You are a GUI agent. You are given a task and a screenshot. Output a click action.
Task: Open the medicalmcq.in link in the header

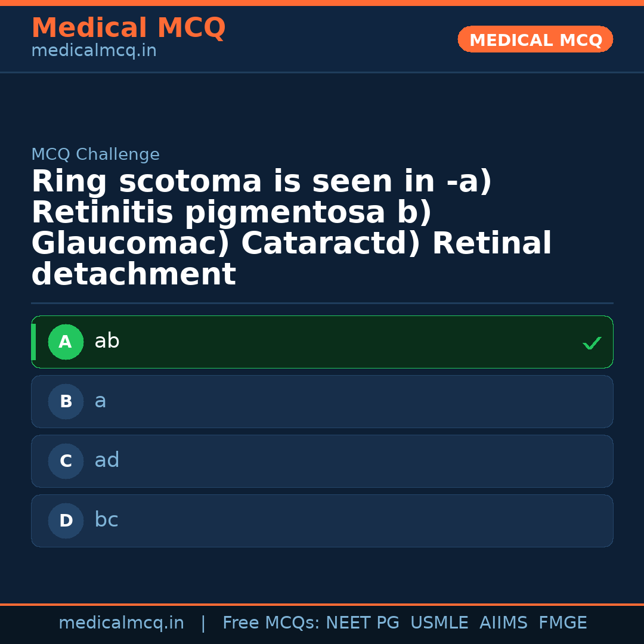click(94, 50)
